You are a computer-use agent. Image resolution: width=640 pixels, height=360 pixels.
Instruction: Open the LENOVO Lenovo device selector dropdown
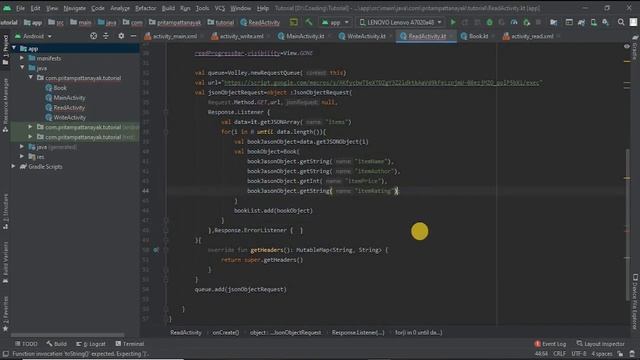(400, 22)
